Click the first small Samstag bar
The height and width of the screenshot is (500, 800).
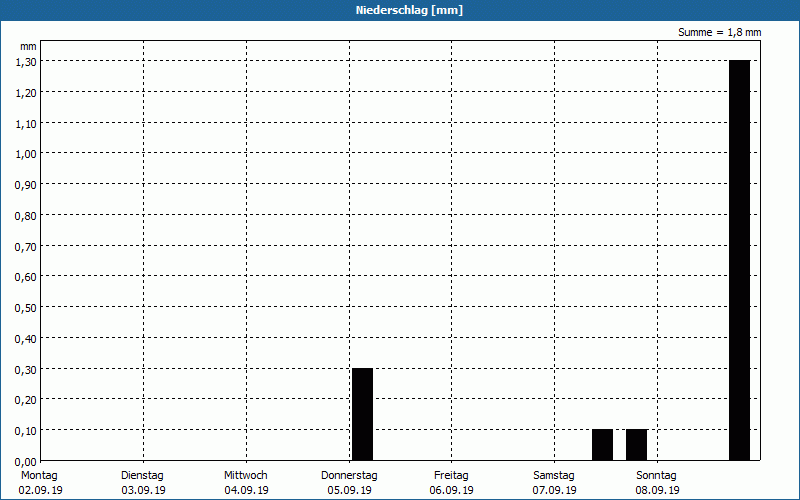(x=603, y=445)
